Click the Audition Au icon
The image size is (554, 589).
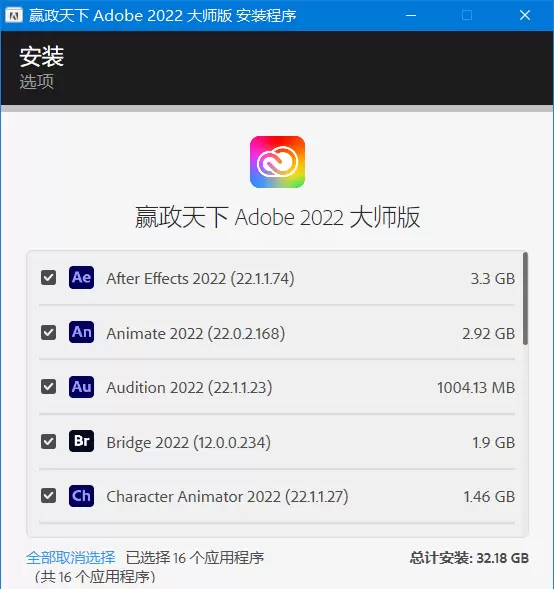pyautogui.click(x=82, y=387)
